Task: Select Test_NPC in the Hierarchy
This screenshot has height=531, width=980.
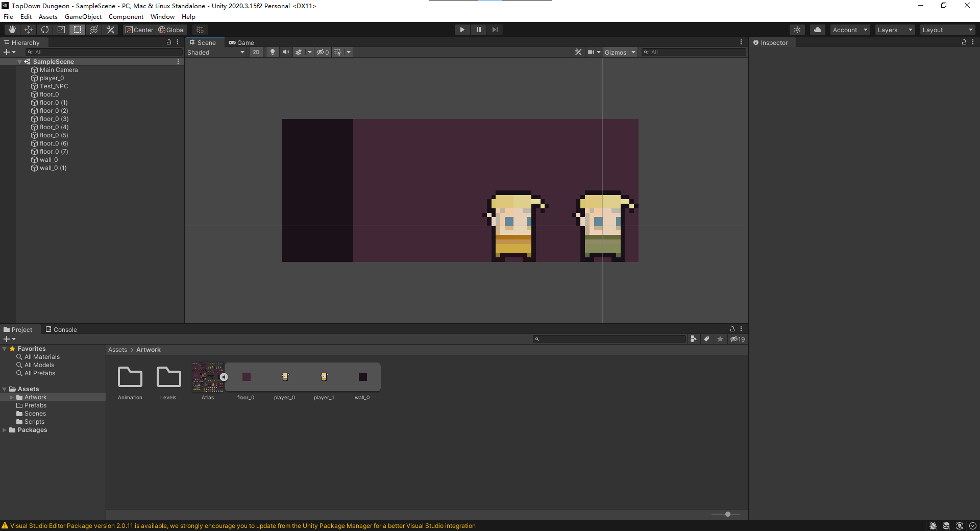Action: tap(54, 86)
